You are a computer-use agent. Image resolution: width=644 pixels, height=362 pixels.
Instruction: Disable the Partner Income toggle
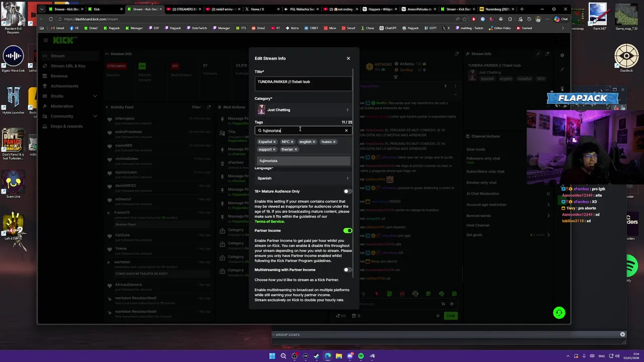coord(348,231)
